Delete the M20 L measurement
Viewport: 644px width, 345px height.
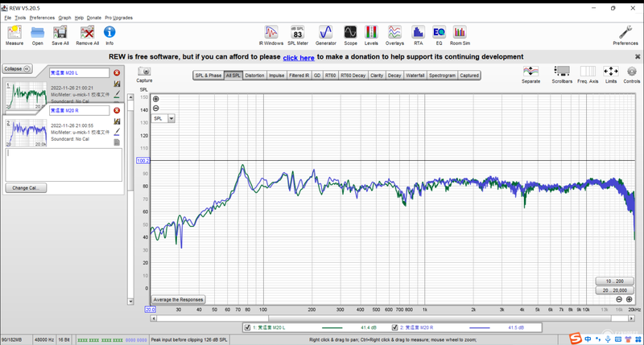pos(117,72)
